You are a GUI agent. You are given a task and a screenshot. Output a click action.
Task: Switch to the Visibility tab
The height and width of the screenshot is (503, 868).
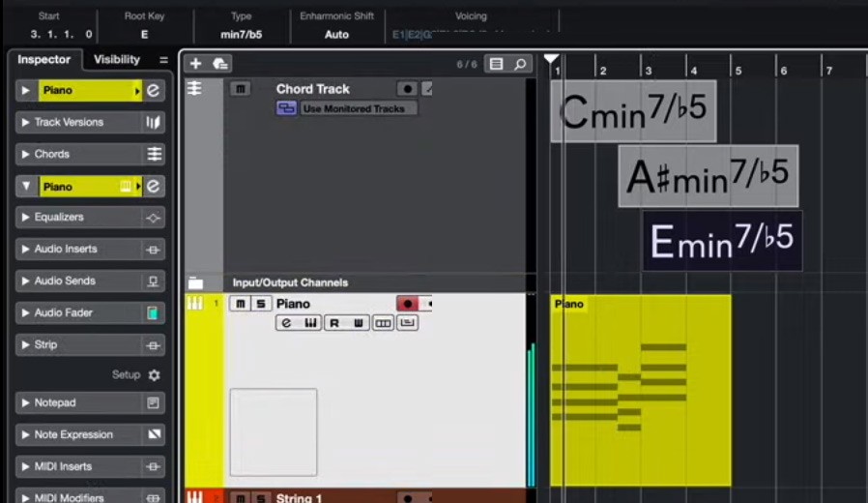coord(117,60)
